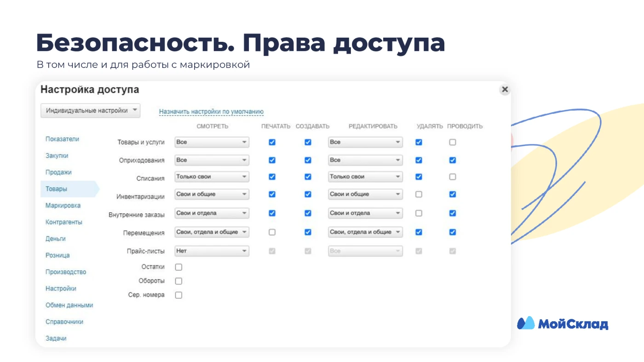The width and height of the screenshot is (644, 362).
Task: Open the Справочники section
Action: (64, 322)
